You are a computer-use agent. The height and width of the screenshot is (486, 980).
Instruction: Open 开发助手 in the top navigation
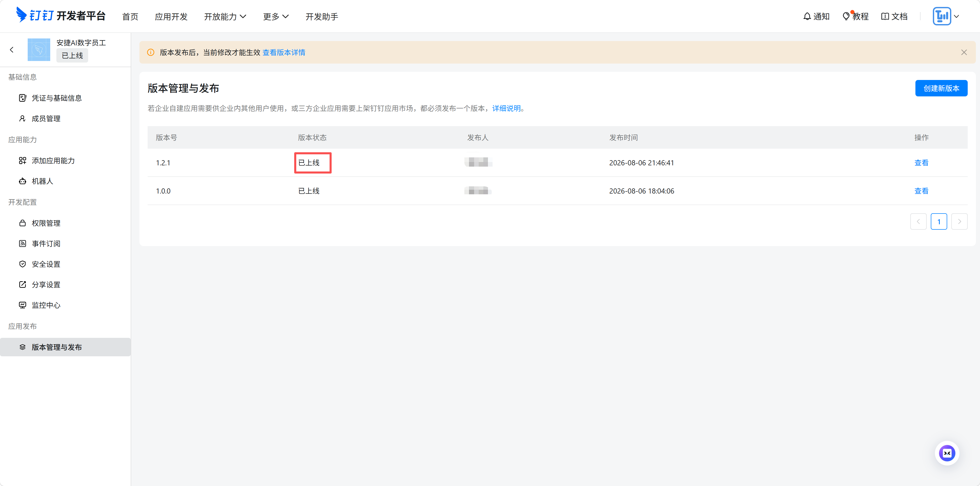point(322,16)
